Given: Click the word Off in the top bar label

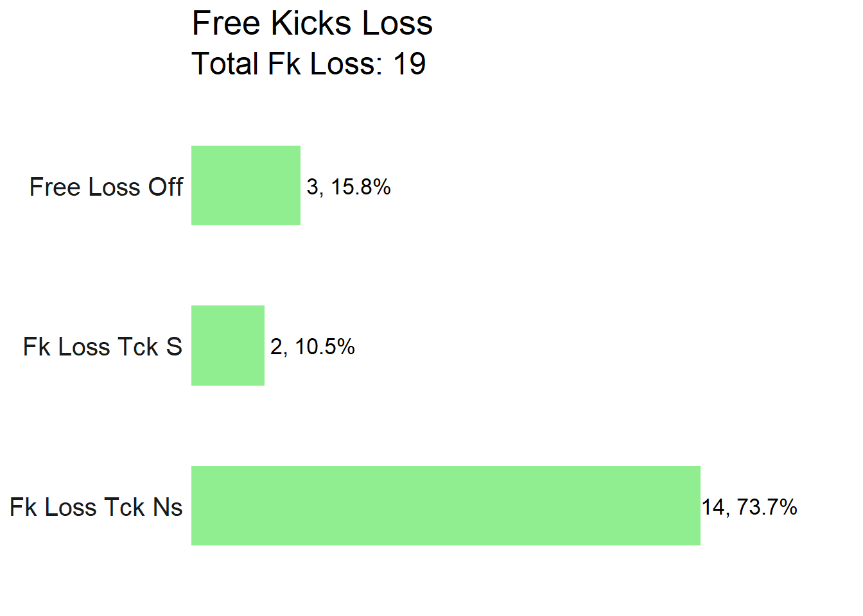Looking at the screenshot, I should click(166, 187).
